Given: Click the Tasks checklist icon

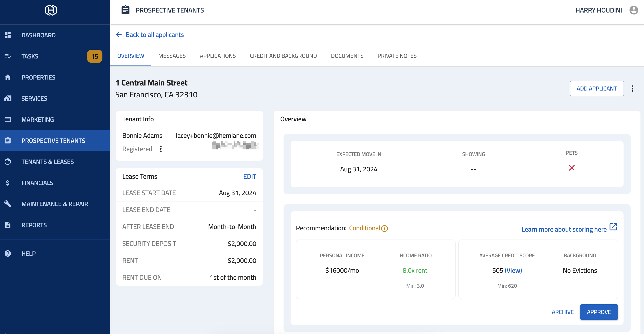Looking at the screenshot, I should [8, 56].
